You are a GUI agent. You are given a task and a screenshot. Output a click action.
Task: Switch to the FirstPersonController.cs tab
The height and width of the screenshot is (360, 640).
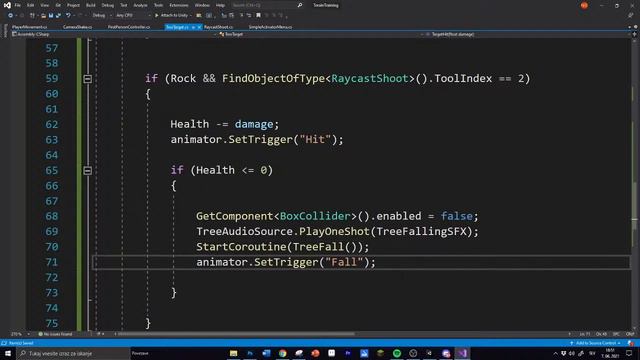pos(129,27)
